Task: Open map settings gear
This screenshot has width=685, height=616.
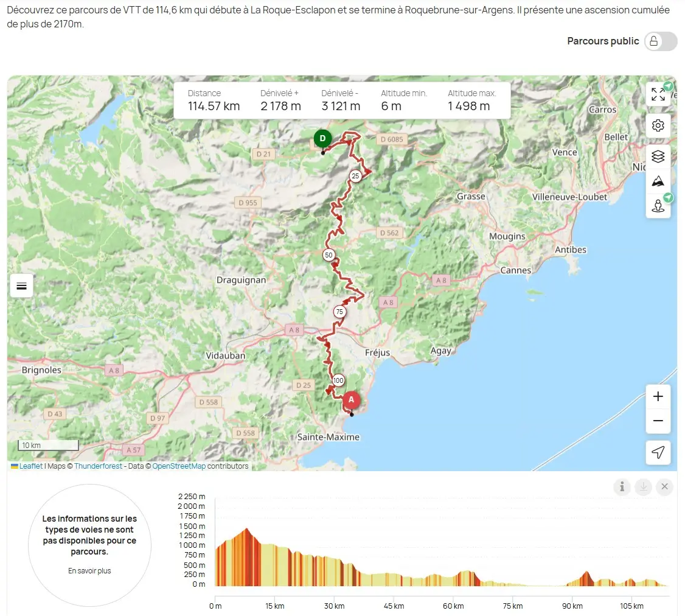Action: [658, 126]
